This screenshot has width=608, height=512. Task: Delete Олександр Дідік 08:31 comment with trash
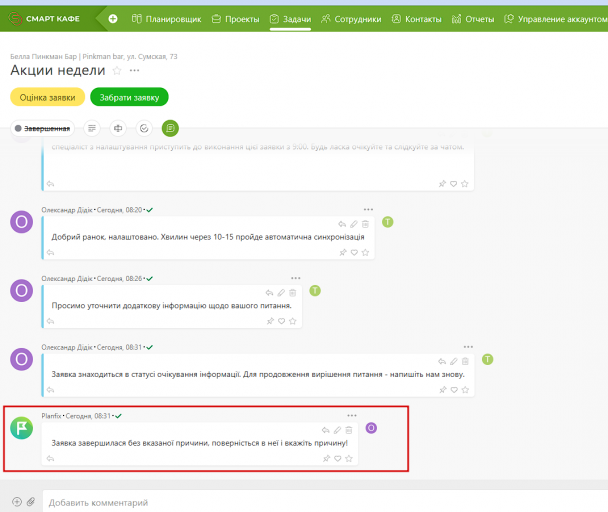[465, 362]
